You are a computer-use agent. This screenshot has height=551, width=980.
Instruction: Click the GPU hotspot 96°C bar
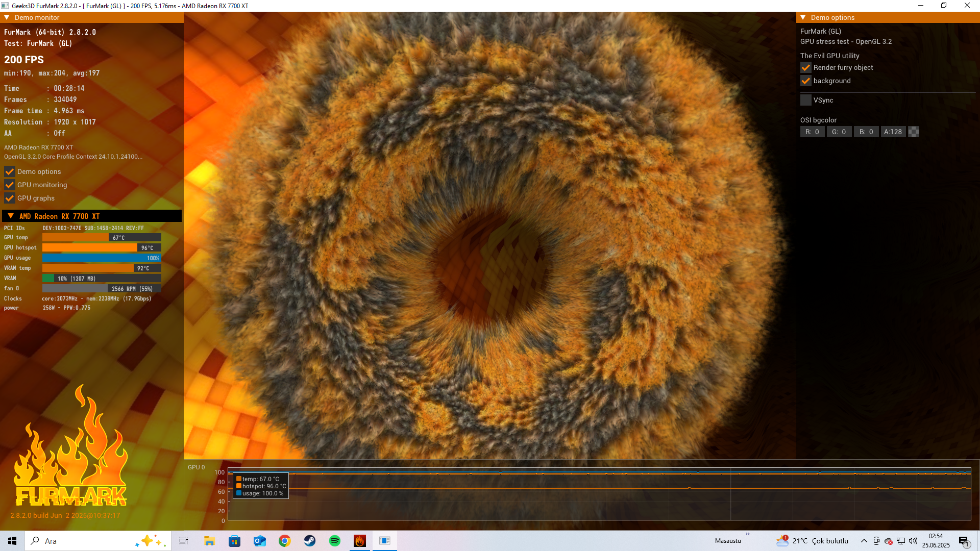click(102, 248)
